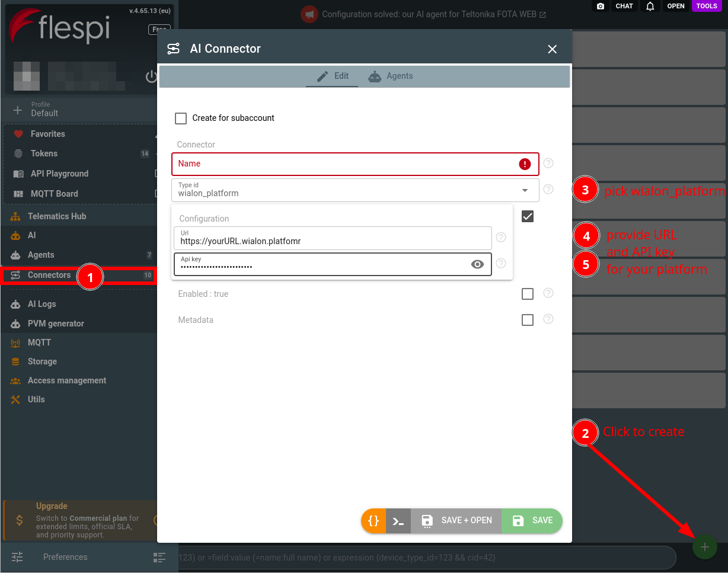
Task: Open the terminal console icon button
Action: point(398,521)
